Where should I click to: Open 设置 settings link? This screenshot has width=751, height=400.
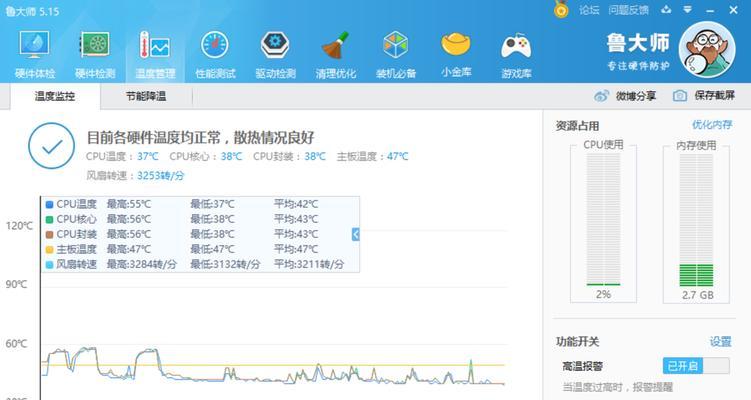pos(720,342)
